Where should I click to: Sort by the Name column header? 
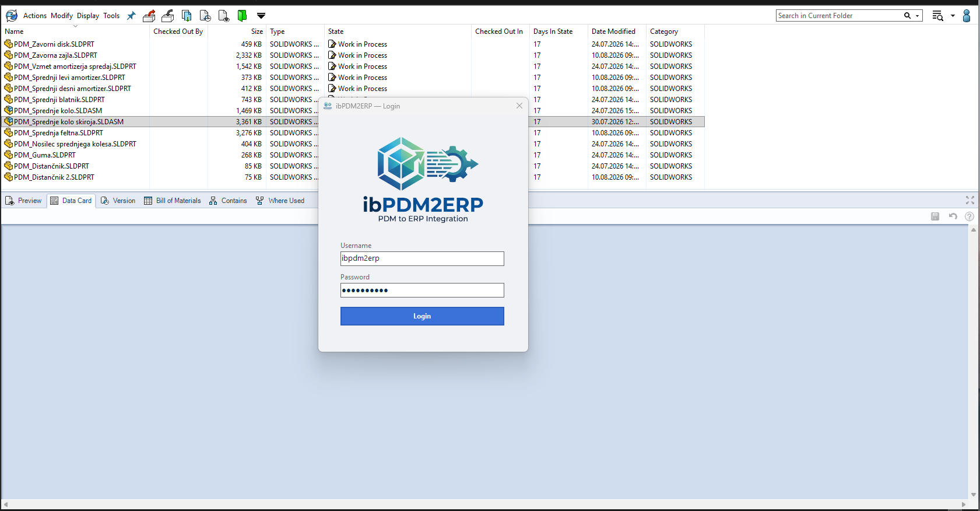(75, 32)
